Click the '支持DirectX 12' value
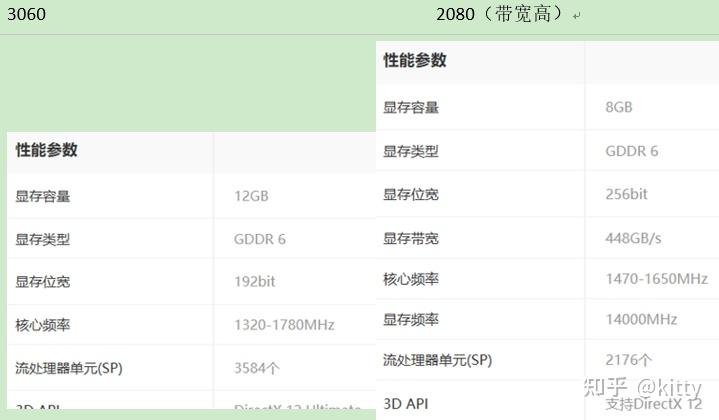This screenshot has height=420, width=719. pyautogui.click(x=654, y=404)
